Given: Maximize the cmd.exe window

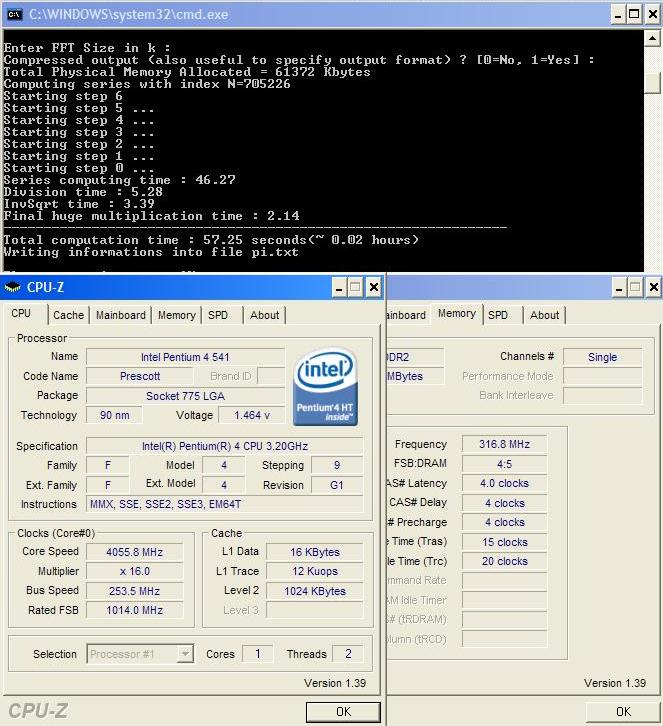Looking at the screenshot, I should tap(635, 15).
